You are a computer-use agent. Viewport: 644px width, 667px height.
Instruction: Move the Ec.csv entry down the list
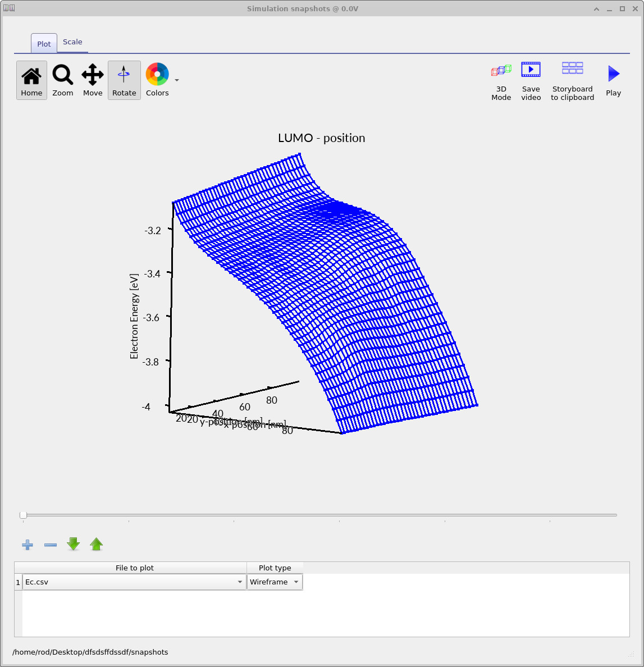pos(73,544)
